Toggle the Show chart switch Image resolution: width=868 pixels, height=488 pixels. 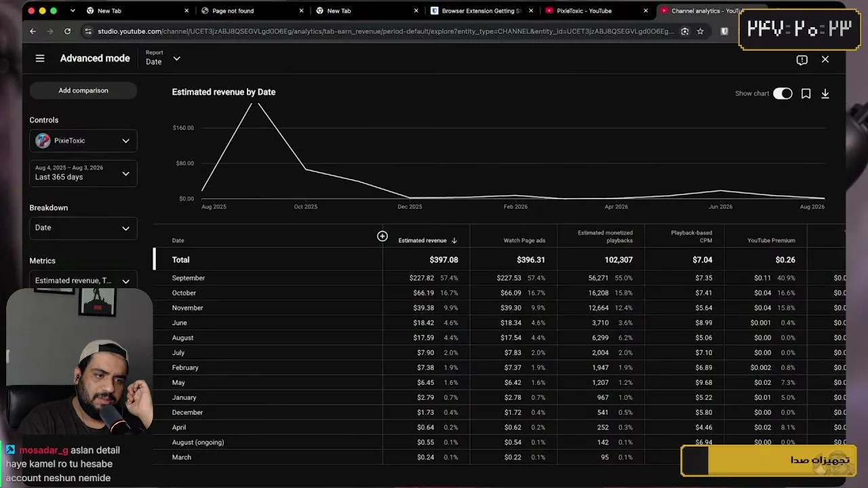click(x=783, y=94)
